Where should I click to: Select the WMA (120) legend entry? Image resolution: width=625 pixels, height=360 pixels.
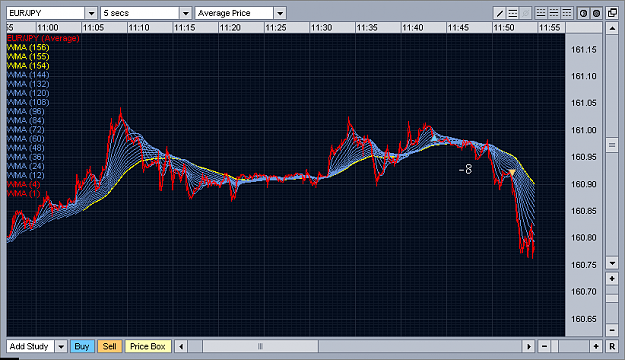(x=28, y=93)
